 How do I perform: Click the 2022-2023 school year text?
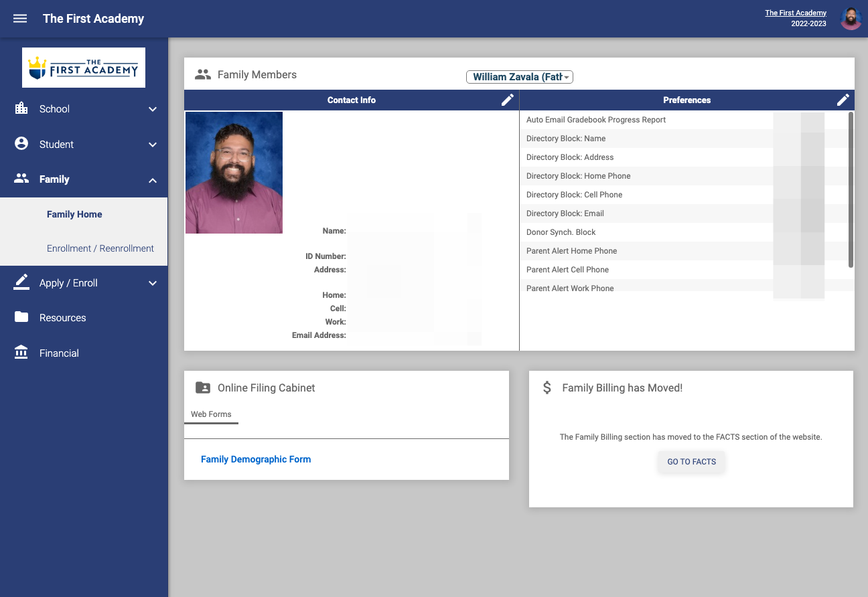coord(808,23)
